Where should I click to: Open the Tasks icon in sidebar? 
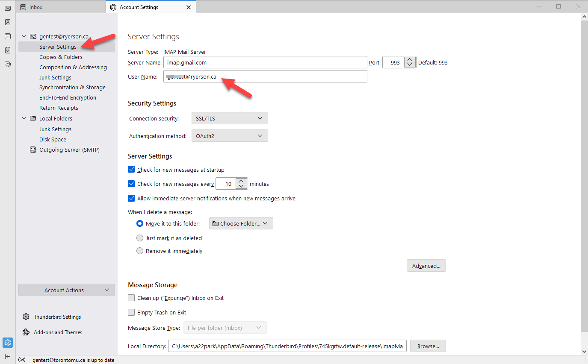point(8,50)
